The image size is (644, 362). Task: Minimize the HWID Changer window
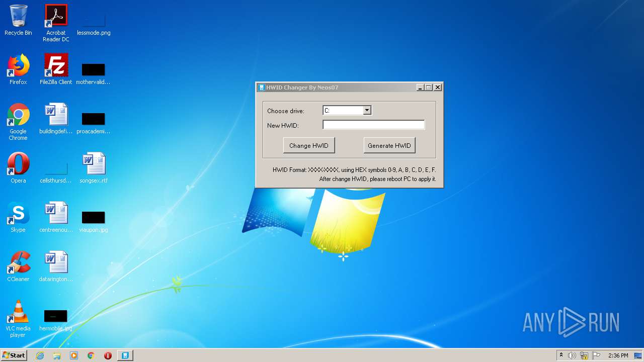(x=420, y=87)
